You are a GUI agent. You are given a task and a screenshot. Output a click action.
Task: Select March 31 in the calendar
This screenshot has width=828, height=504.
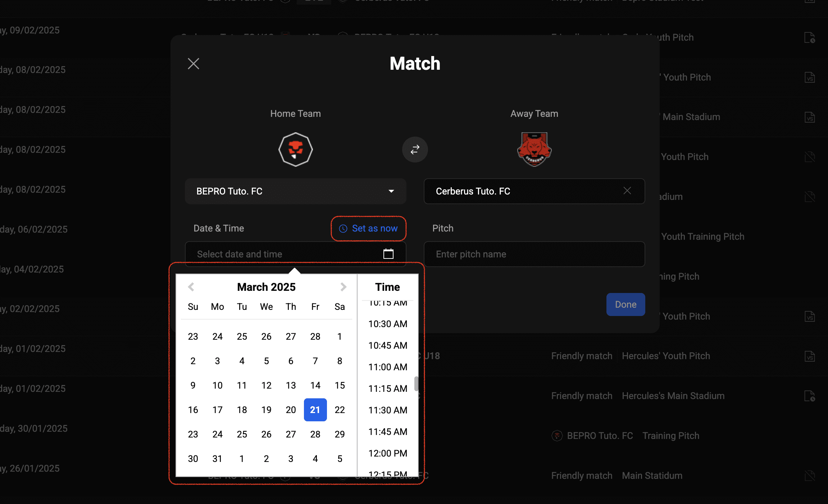coord(217,459)
